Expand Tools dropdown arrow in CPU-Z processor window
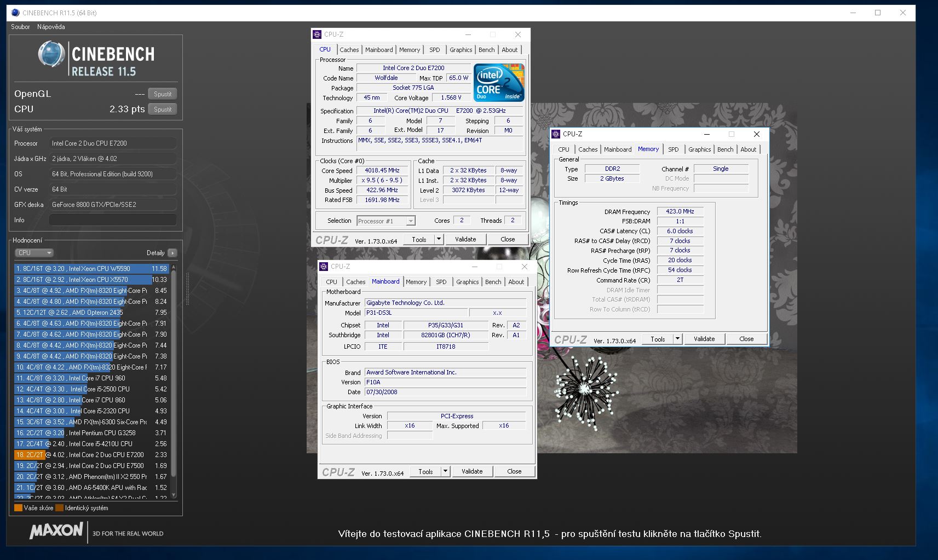The width and height of the screenshot is (938, 560). click(x=439, y=239)
